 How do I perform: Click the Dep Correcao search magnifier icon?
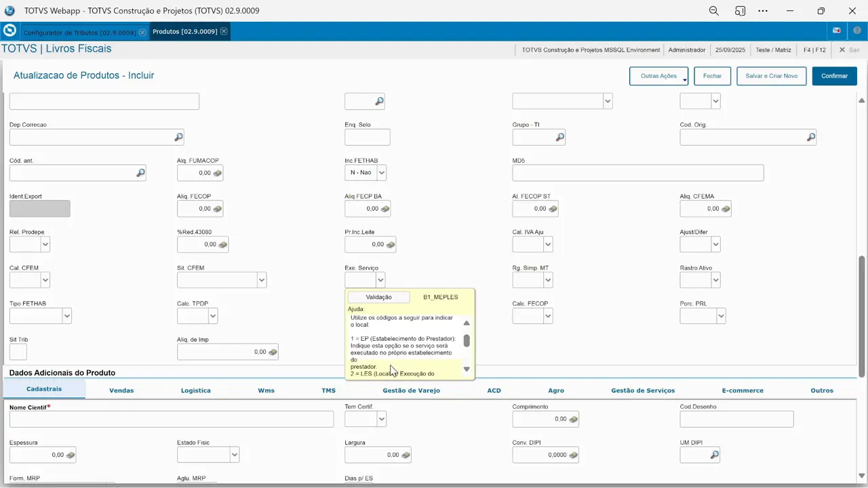[178, 138]
